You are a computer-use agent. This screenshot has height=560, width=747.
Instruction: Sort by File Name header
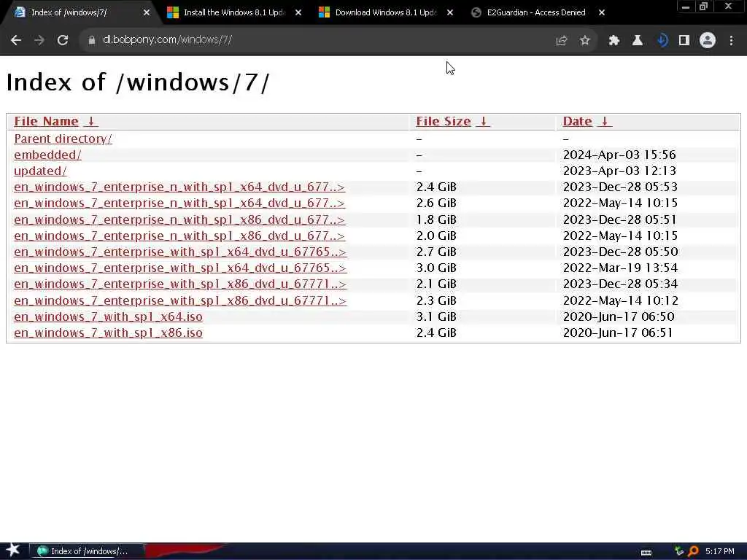click(46, 122)
